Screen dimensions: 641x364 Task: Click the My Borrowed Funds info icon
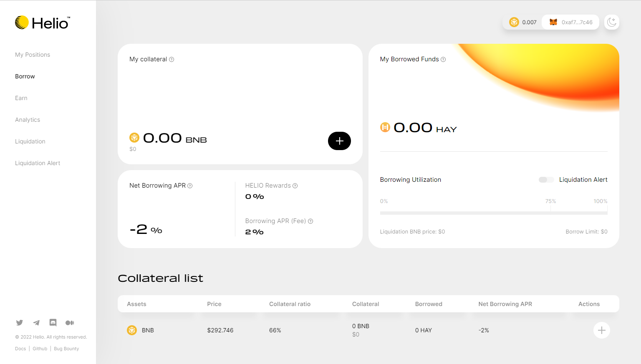pyautogui.click(x=443, y=60)
